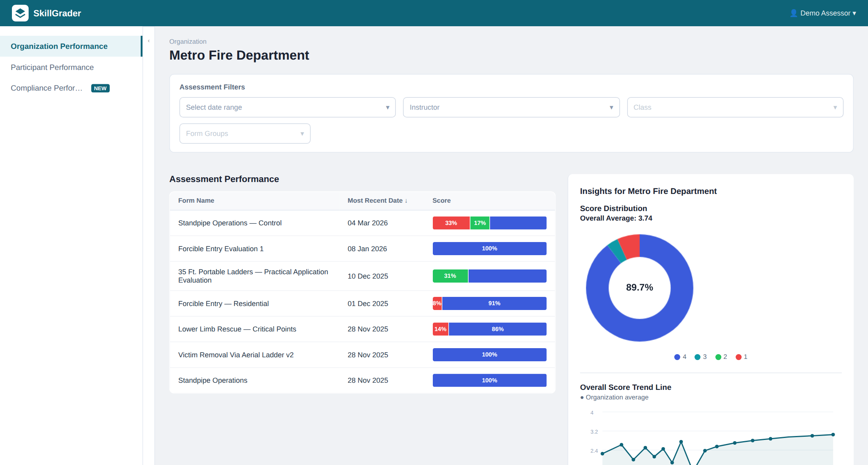This screenshot has width=868, height=465.
Task: Select the Standpipe Operations — Control row
Action: 230,223
